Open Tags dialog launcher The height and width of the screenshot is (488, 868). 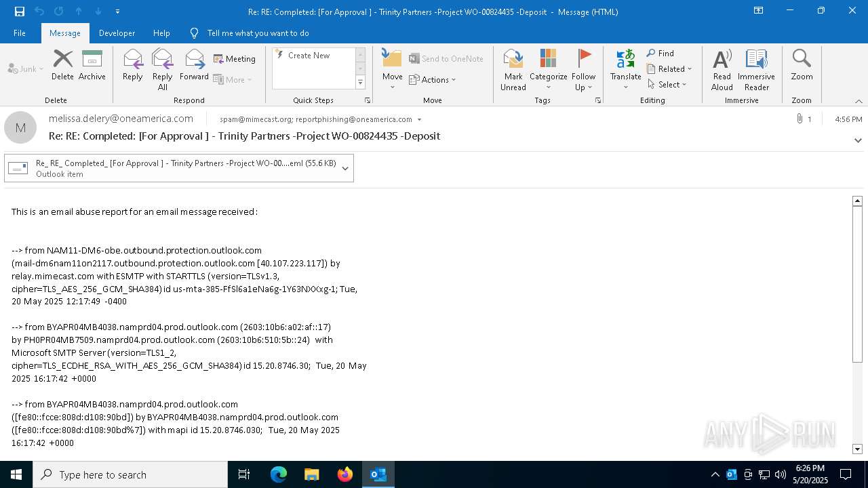(x=598, y=100)
